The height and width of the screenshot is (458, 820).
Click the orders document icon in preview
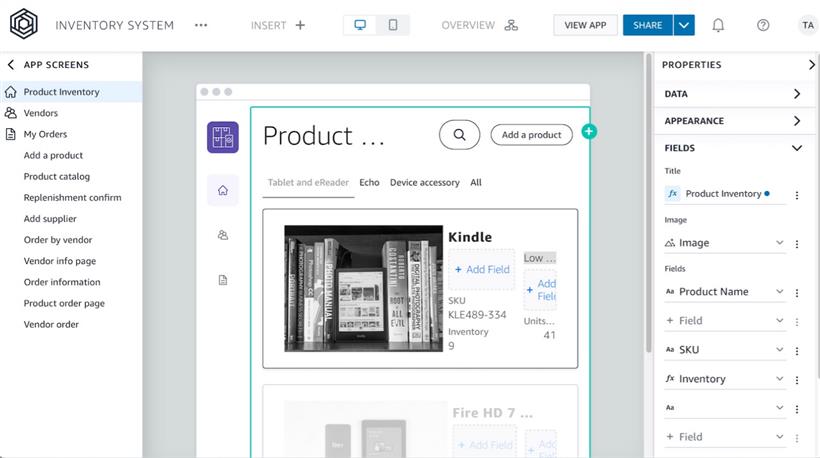223,280
